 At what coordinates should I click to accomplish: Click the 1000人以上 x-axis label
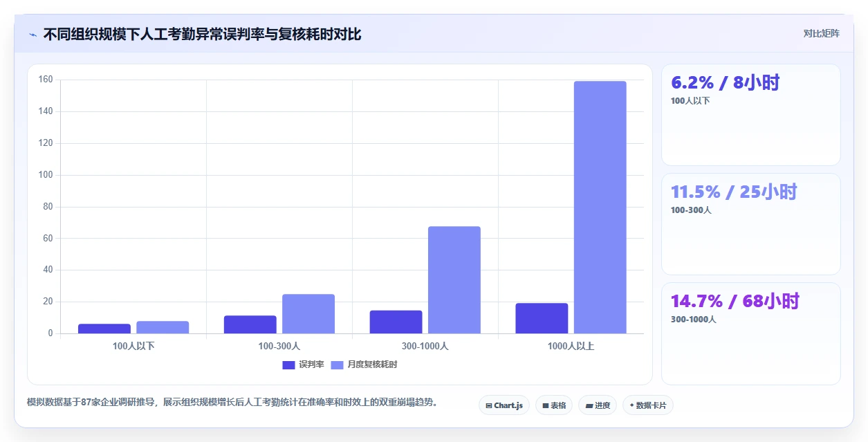[571, 346]
